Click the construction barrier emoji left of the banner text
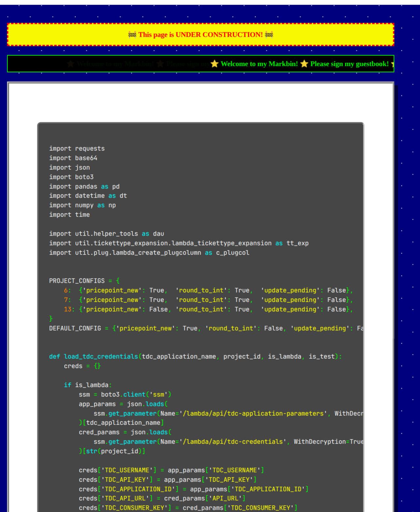The image size is (420, 512). pos(132,35)
